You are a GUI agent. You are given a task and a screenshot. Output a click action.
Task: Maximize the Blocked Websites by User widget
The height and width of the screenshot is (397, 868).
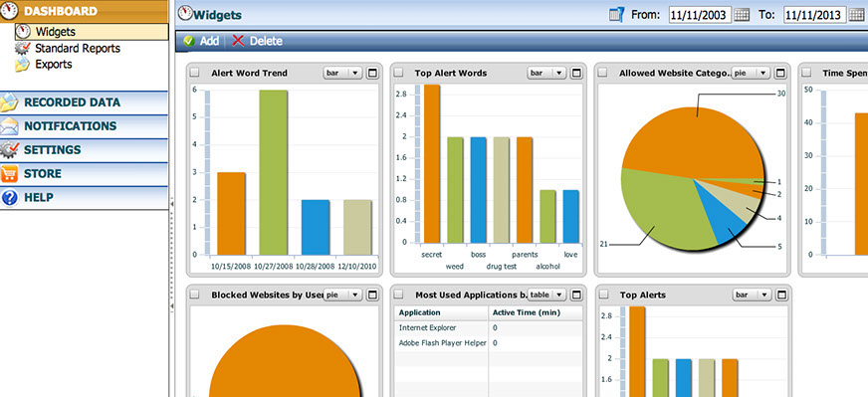tap(372, 296)
